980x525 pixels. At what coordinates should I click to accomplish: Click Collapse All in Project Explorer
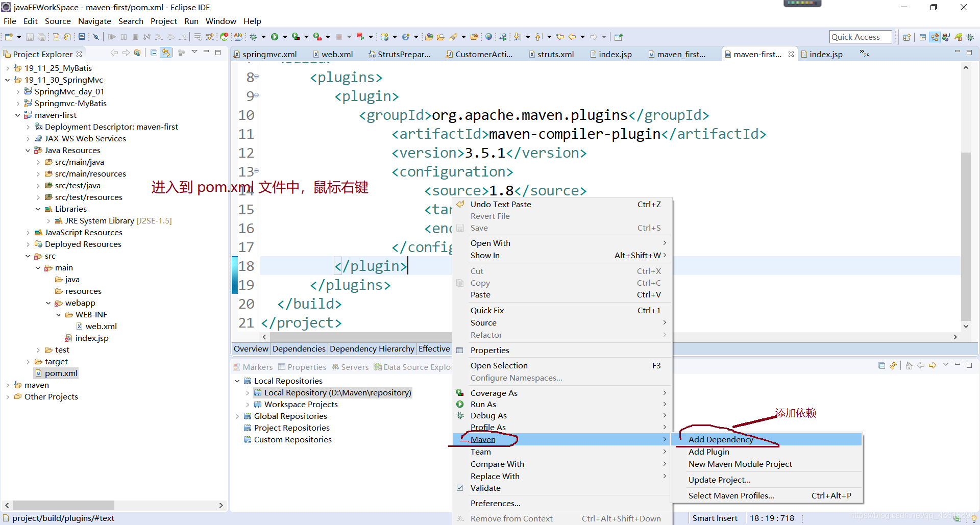point(154,53)
